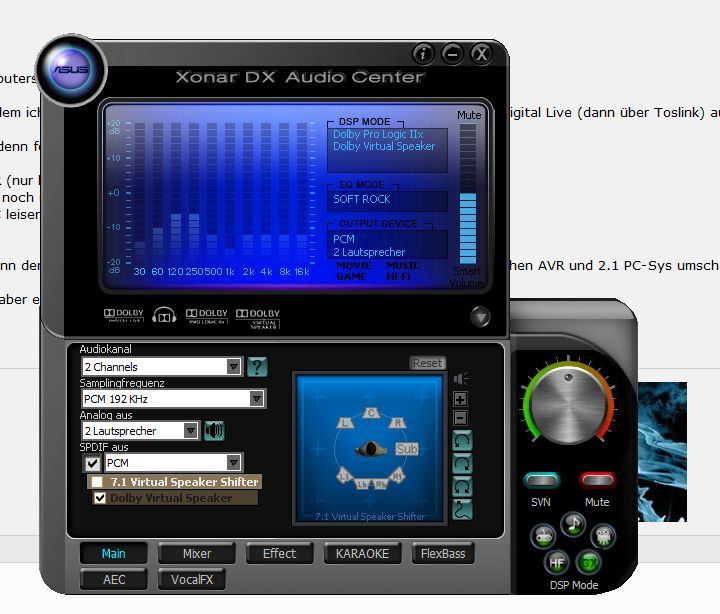Viewport: 720px width, 614px height.
Task: Click the minus button beside speaker shifter
Action: (461, 418)
